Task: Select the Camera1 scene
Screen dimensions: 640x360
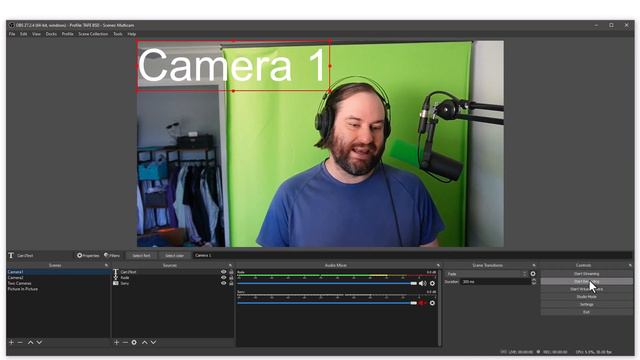Action: pos(58,272)
